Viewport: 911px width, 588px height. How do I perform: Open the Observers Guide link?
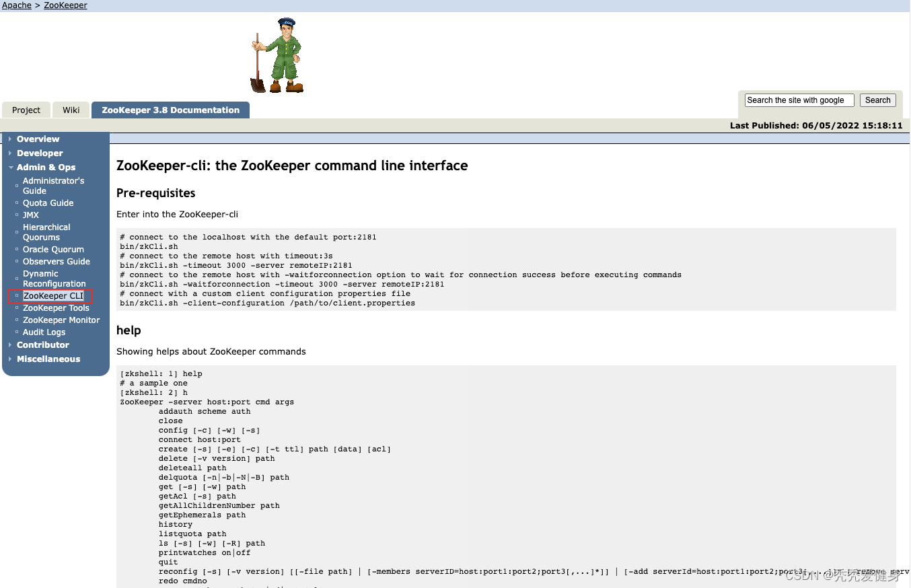point(57,262)
